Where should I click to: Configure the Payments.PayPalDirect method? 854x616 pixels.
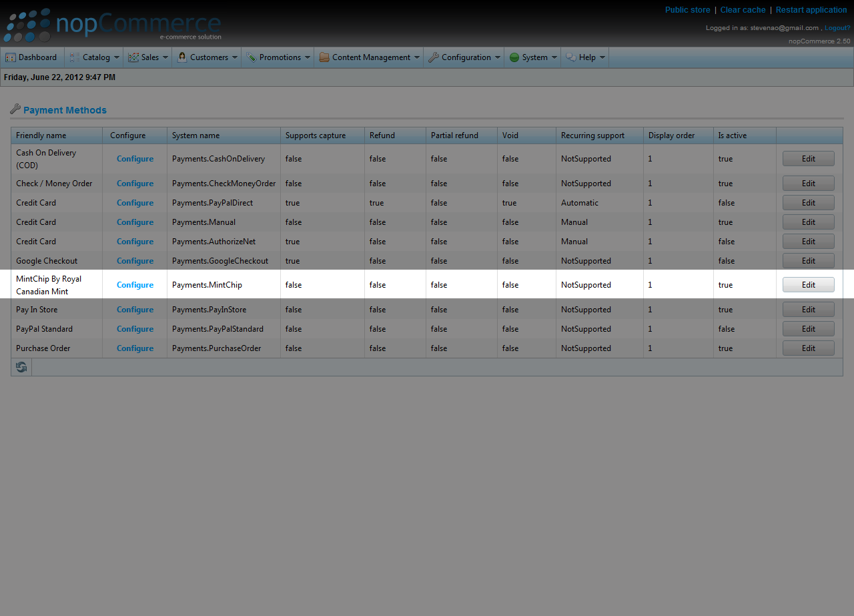coord(135,203)
